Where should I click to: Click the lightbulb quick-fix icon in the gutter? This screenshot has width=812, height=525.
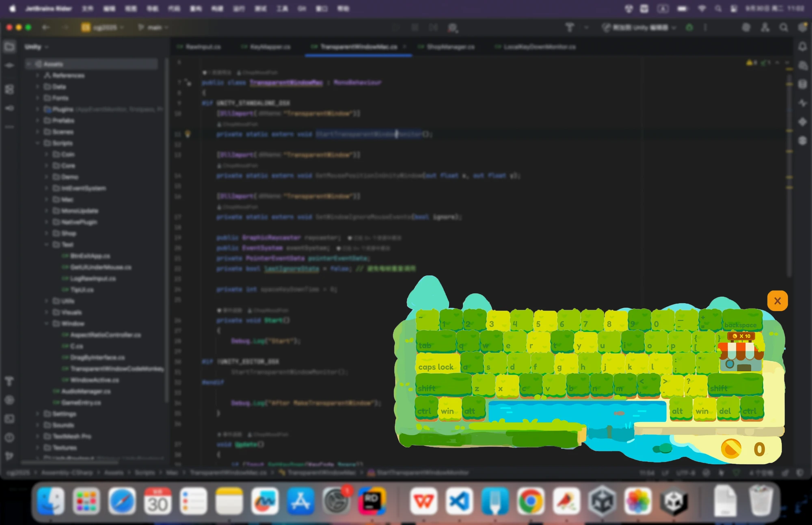[x=188, y=134]
